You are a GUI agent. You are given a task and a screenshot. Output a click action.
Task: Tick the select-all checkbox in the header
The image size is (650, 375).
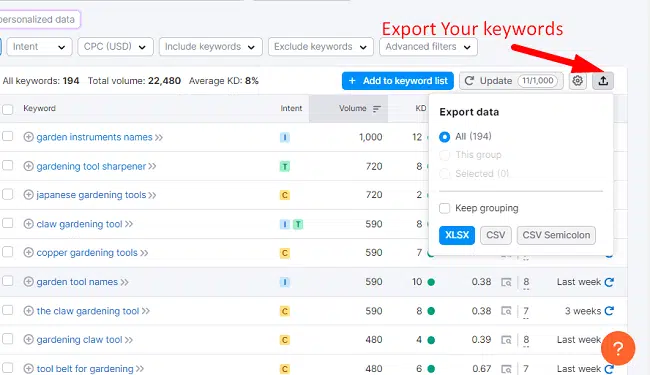tap(7, 109)
